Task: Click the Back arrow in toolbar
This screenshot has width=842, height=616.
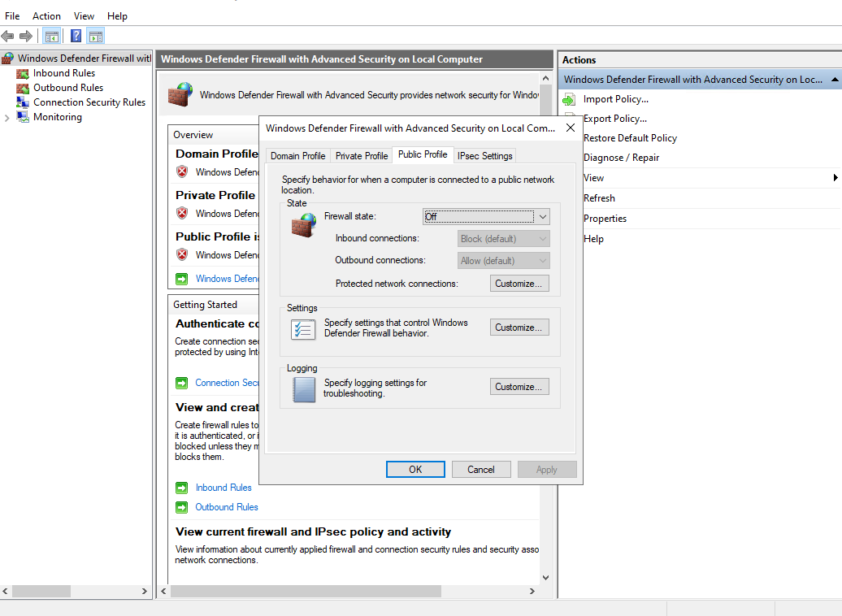Action: (8, 36)
